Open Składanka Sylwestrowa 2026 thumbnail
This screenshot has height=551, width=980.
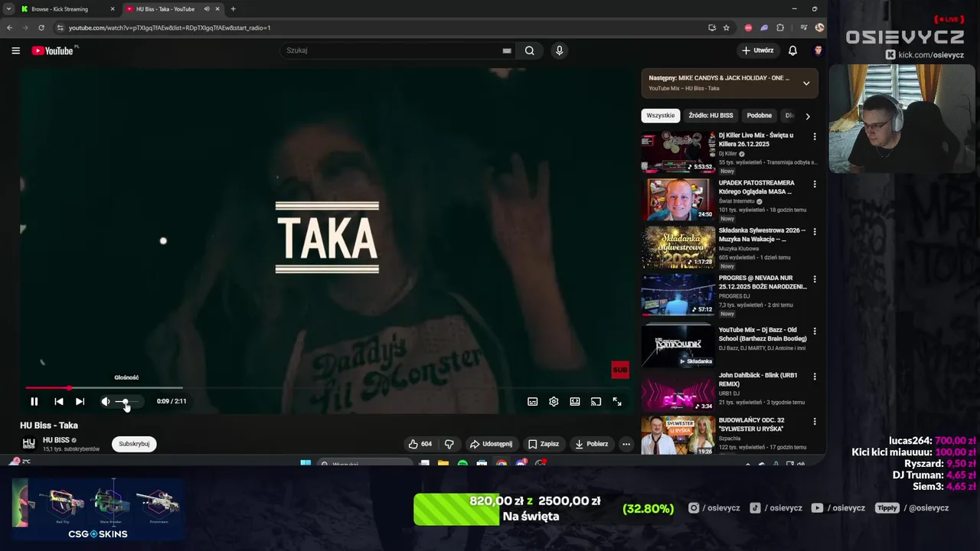pyautogui.click(x=678, y=246)
